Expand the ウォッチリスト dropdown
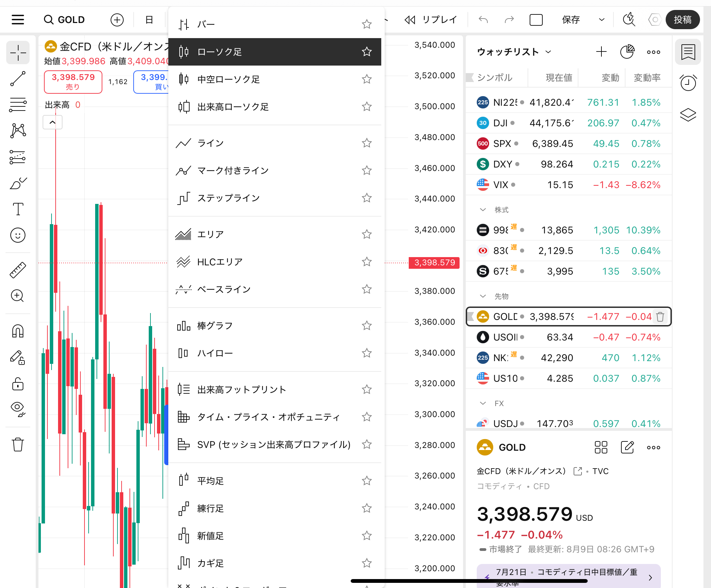This screenshot has height=588, width=711. (549, 52)
